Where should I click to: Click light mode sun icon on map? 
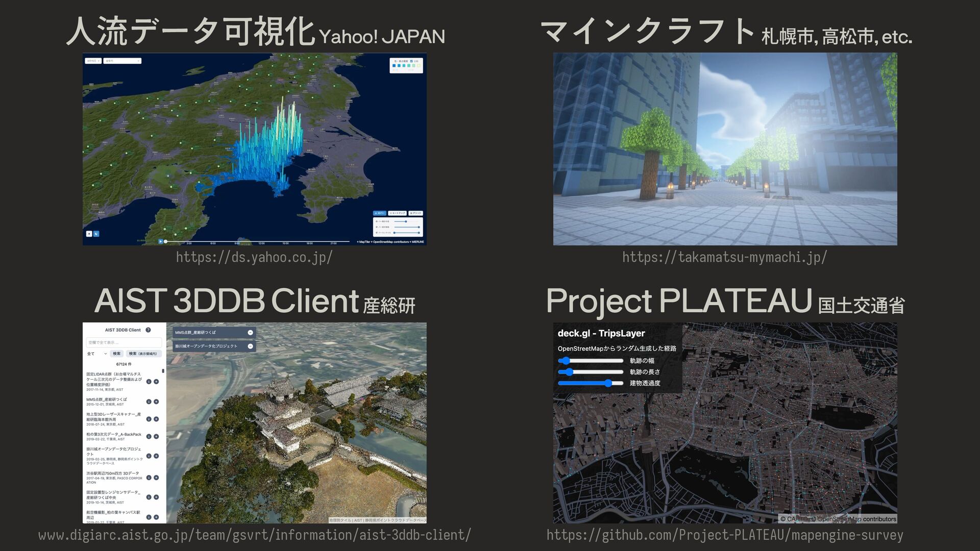point(89,234)
